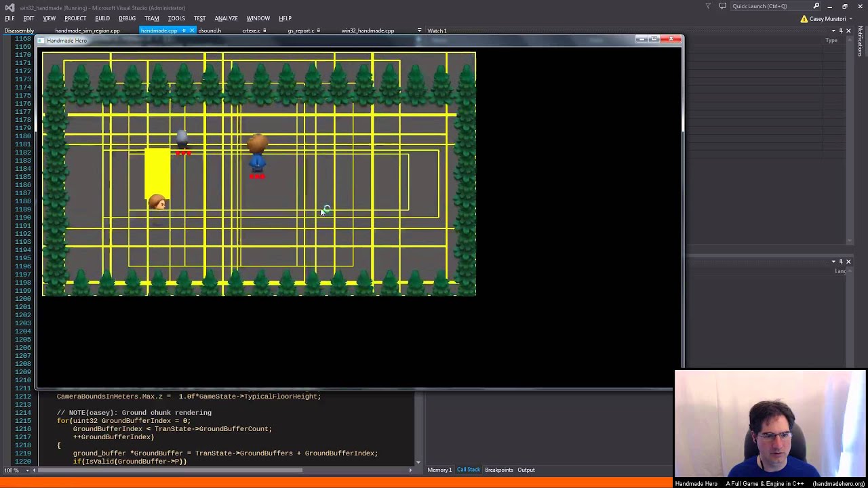
Task: Minimize the Handmade Hero game window
Action: click(x=641, y=39)
